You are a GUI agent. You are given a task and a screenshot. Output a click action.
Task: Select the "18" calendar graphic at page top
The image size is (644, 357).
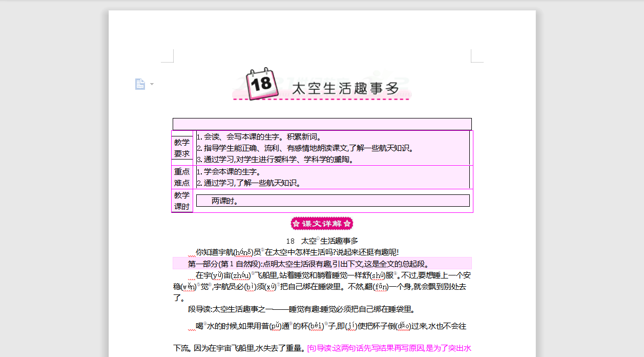[260, 85]
